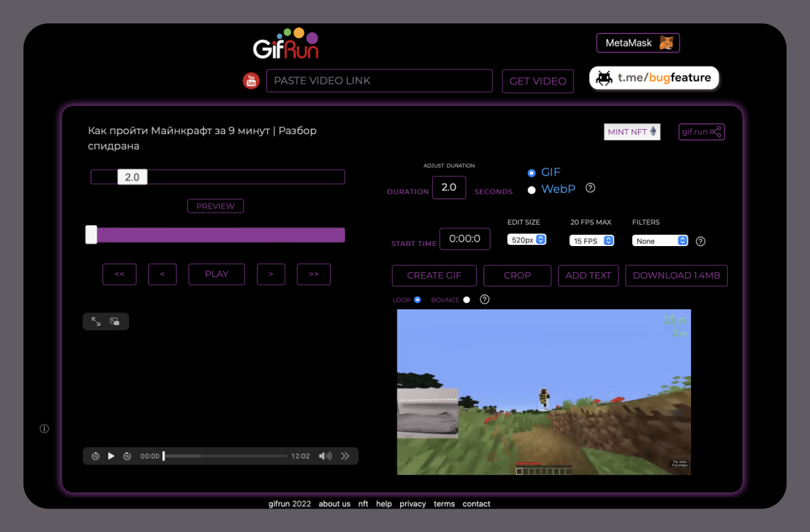Click the single-left < step back button

coord(163,274)
